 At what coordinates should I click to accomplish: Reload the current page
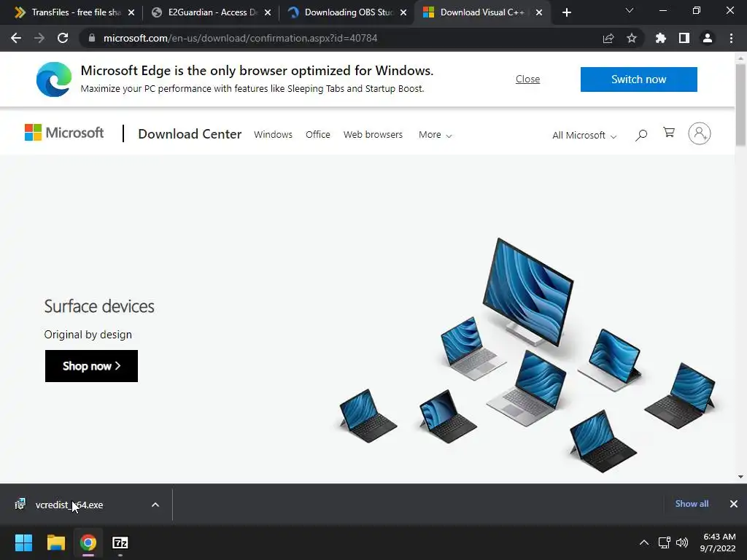click(63, 38)
